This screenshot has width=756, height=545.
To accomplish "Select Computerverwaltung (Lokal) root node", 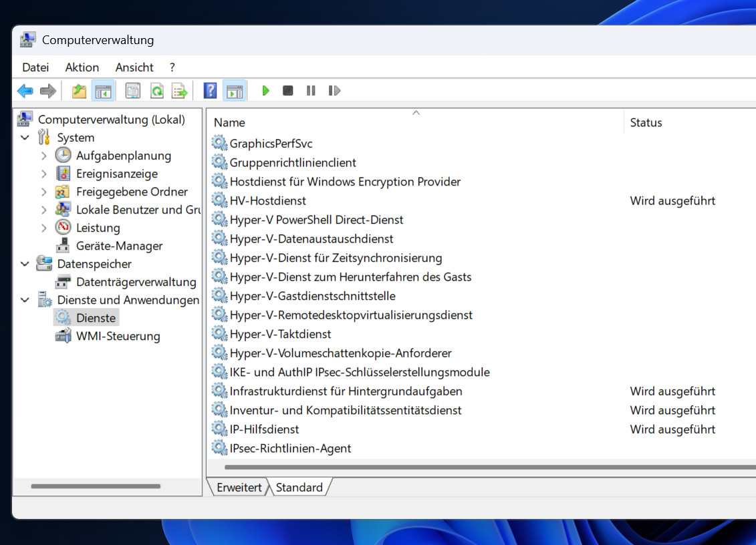I will click(112, 120).
